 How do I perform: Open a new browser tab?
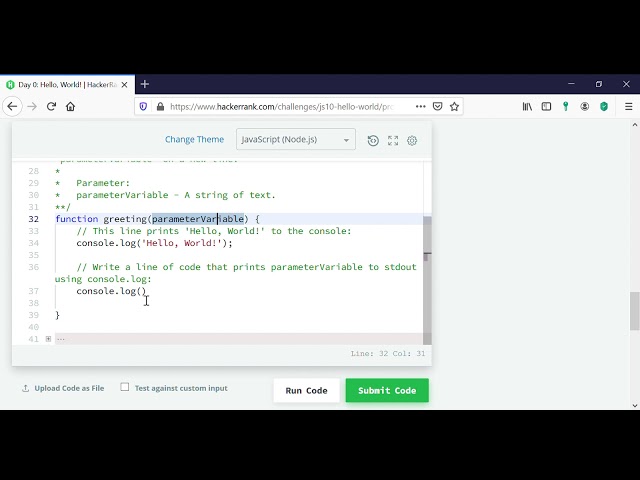pos(144,84)
